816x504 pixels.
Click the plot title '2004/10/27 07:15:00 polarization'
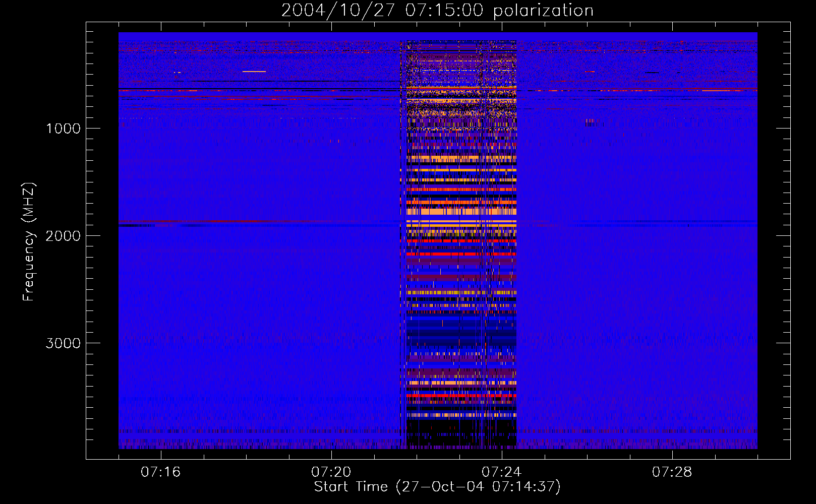pos(437,10)
